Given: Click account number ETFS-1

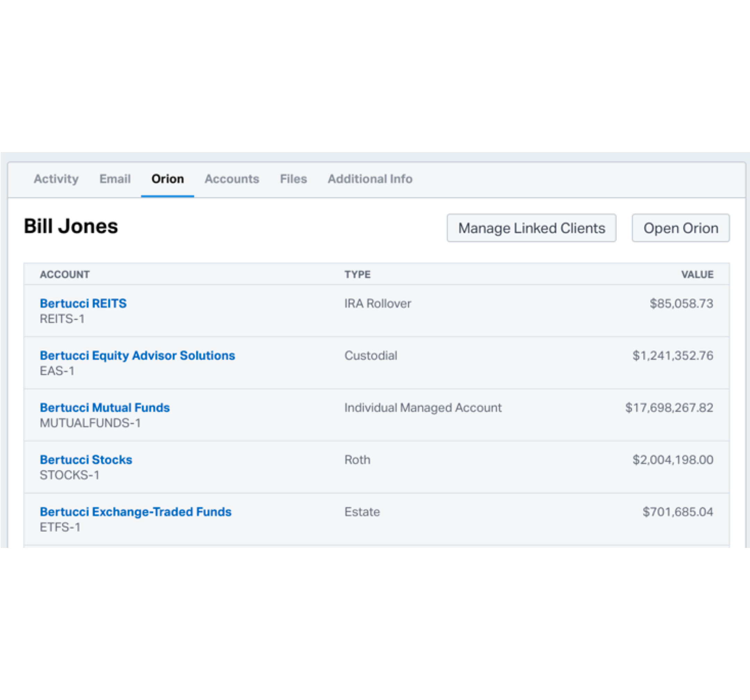Looking at the screenshot, I should point(60,527).
